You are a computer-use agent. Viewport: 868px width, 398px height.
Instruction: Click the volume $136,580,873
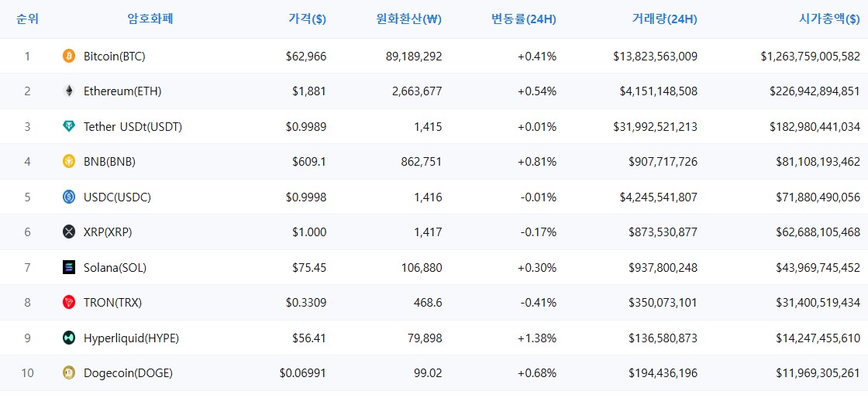pyautogui.click(x=663, y=338)
